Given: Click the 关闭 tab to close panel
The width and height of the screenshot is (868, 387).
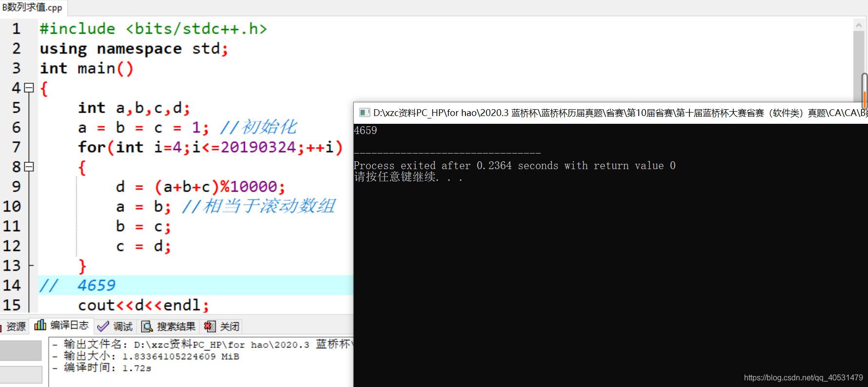Looking at the screenshot, I should [222, 326].
